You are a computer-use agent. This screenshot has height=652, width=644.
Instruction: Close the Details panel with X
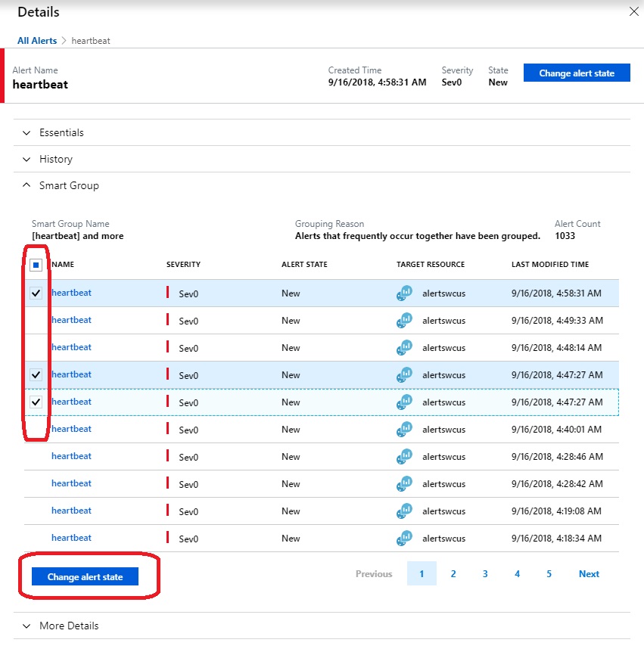click(x=633, y=11)
